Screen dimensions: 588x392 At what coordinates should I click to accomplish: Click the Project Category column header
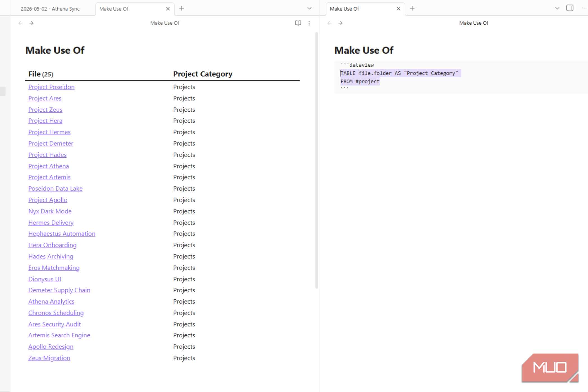point(203,74)
